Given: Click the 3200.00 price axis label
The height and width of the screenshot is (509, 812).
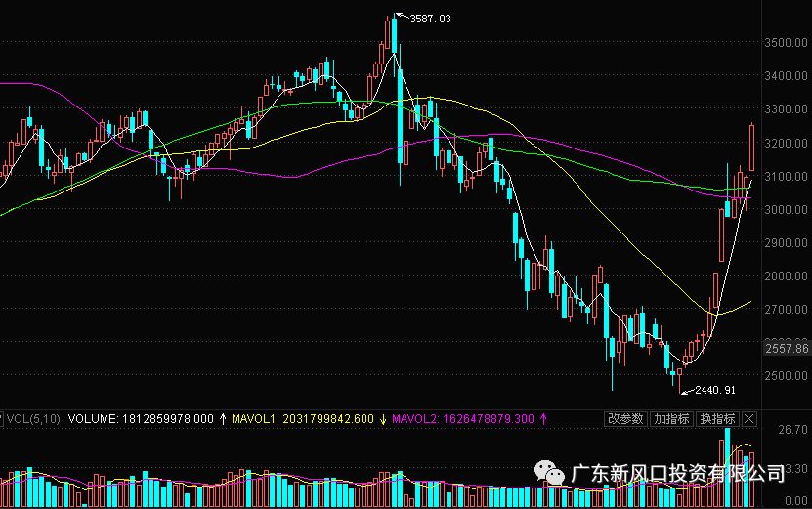Looking at the screenshot, I should [787, 143].
